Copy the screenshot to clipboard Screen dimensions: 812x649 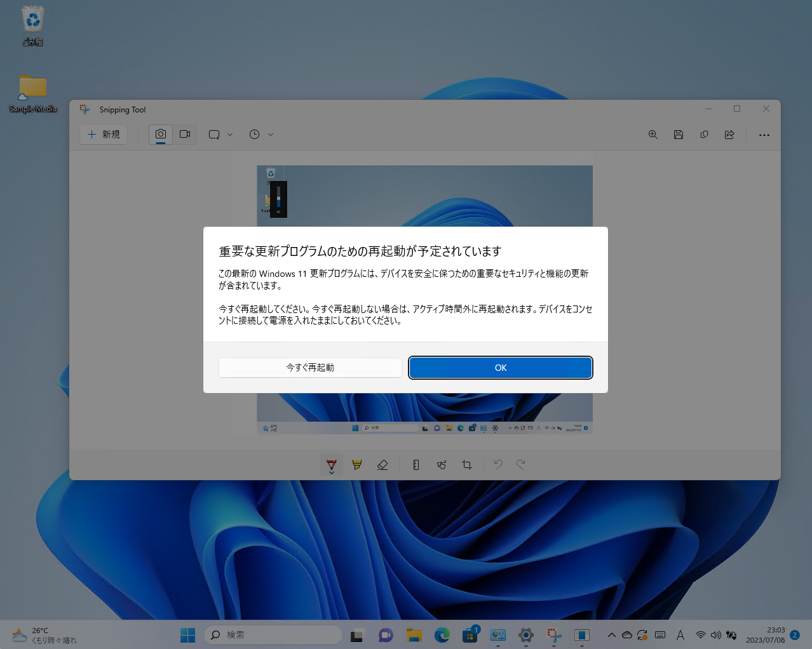pos(704,134)
